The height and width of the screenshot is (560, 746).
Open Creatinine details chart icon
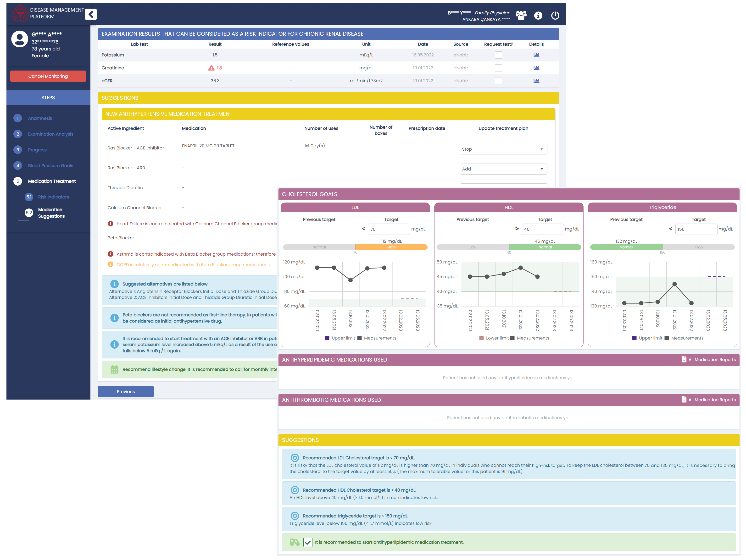click(x=536, y=68)
